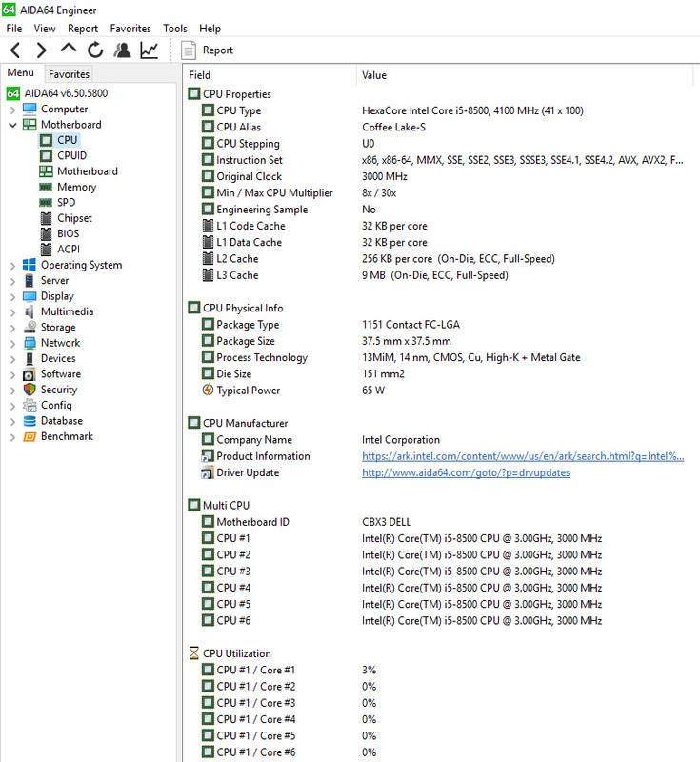Screen dimensions: 700x762
Task: Click the Benchmark node icon
Action: point(30,436)
